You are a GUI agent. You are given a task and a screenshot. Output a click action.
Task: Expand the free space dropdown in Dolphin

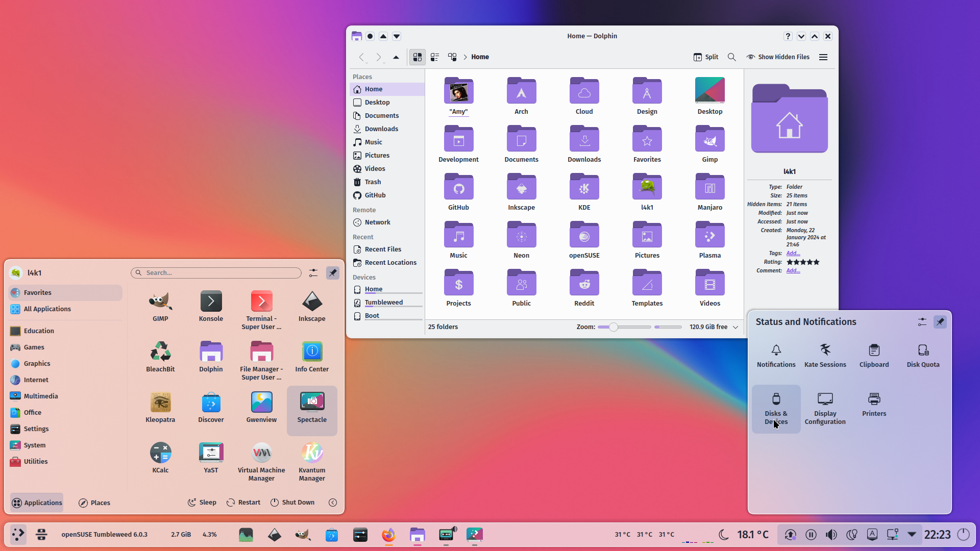(x=736, y=327)
